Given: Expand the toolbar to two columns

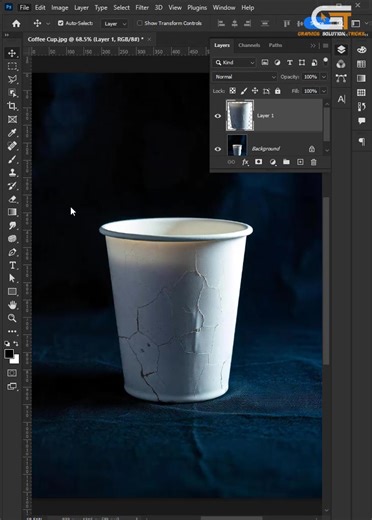Looking at the screenshot, I should coord(6,35).
